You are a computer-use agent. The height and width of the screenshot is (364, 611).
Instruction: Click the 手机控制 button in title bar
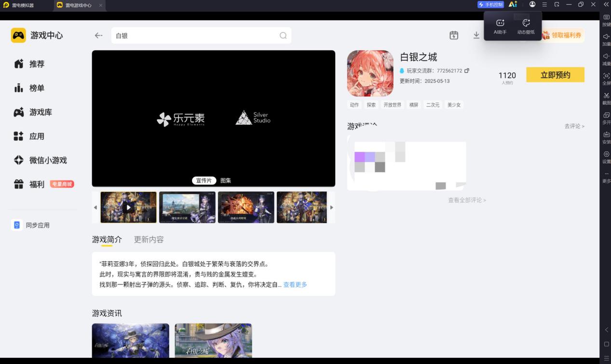(x=490, y=4)
